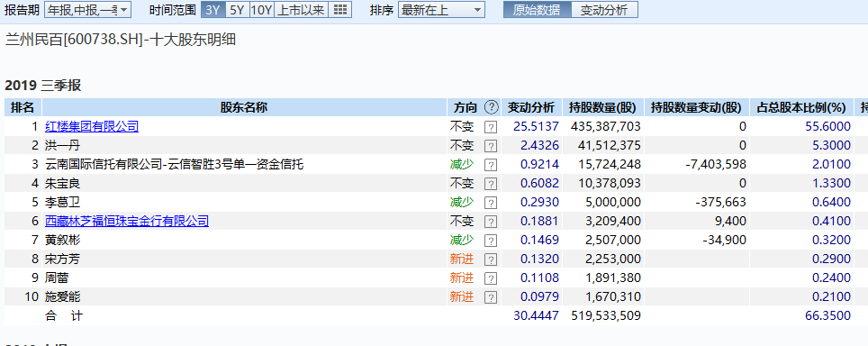The width and height of the screenshot is (868, 346).
Task: Click 不变 direction in 朱宝良 row
Action: [x=462, y=183]
